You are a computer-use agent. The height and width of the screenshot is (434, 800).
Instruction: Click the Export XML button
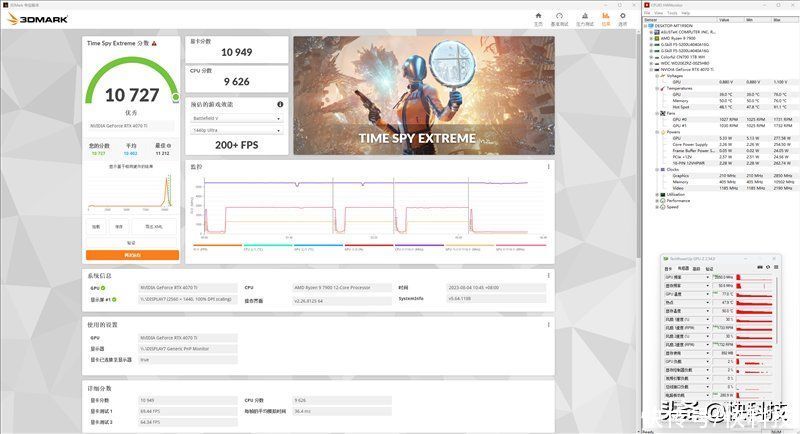tap(154, 226)
